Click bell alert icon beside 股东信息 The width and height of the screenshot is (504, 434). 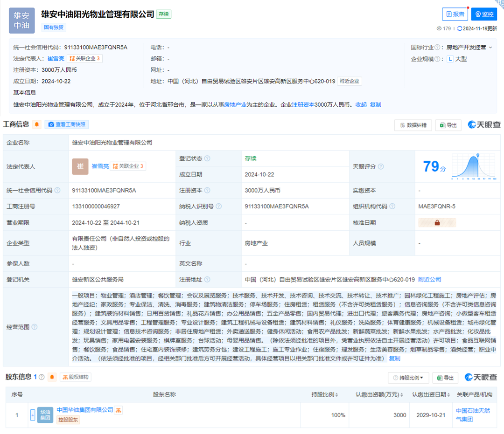coord(52,377)
